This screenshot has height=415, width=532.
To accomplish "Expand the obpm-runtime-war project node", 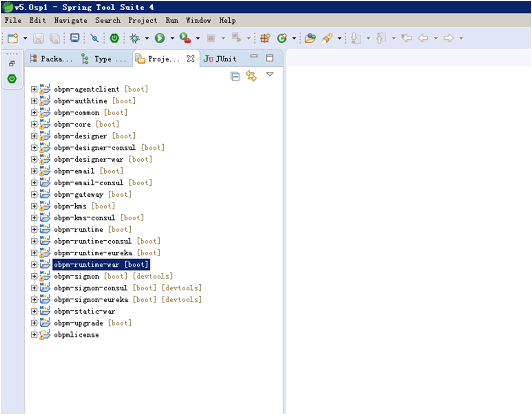I will (34, 264).
